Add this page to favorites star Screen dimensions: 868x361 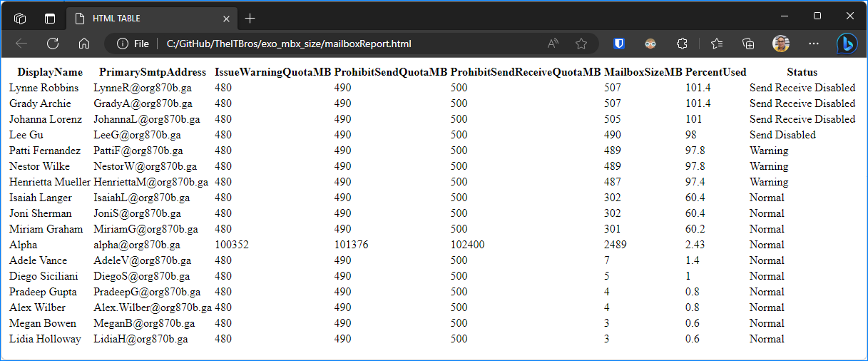tap(581, 44)
